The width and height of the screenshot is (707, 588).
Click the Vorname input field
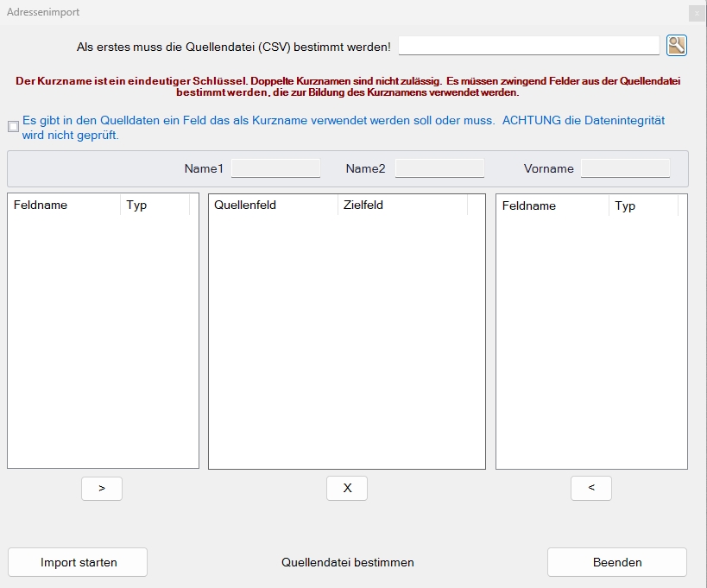click(x=625, y=168)
